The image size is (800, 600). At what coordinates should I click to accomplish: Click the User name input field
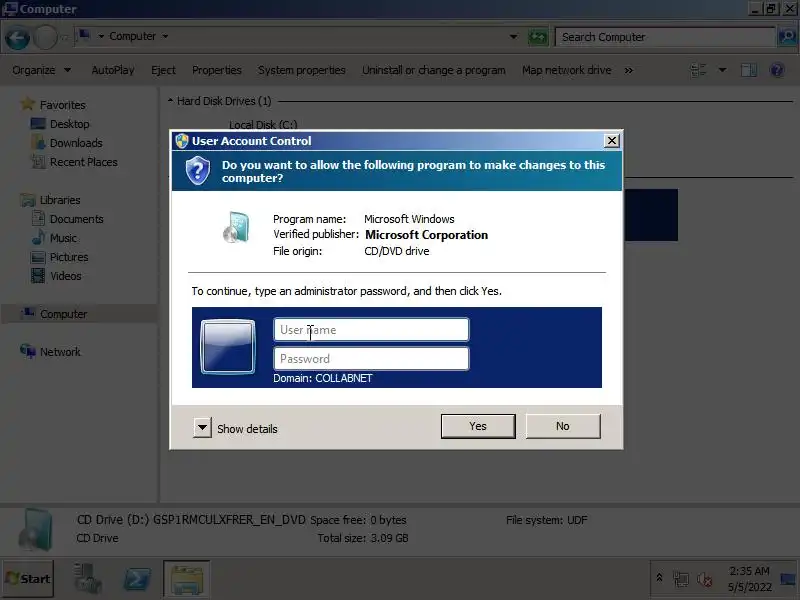click(x=371, y=330)
